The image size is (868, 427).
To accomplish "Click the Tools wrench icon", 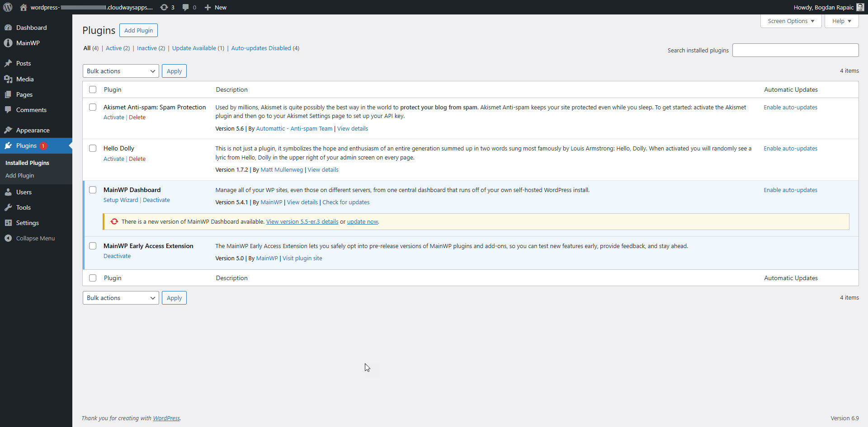I will point(8,207).
